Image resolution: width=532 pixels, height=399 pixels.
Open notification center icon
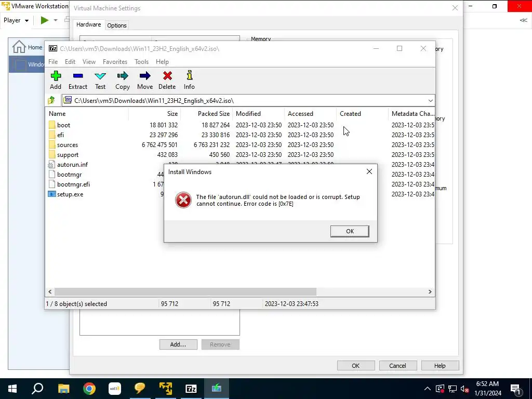pyautogui.click(x=516, y=390)
